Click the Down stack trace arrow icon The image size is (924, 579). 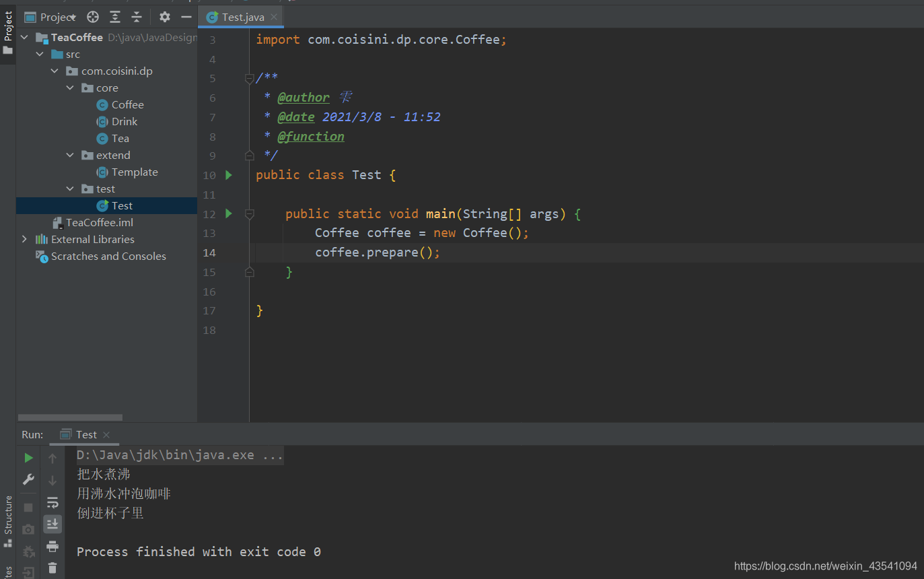pos(52,480)
